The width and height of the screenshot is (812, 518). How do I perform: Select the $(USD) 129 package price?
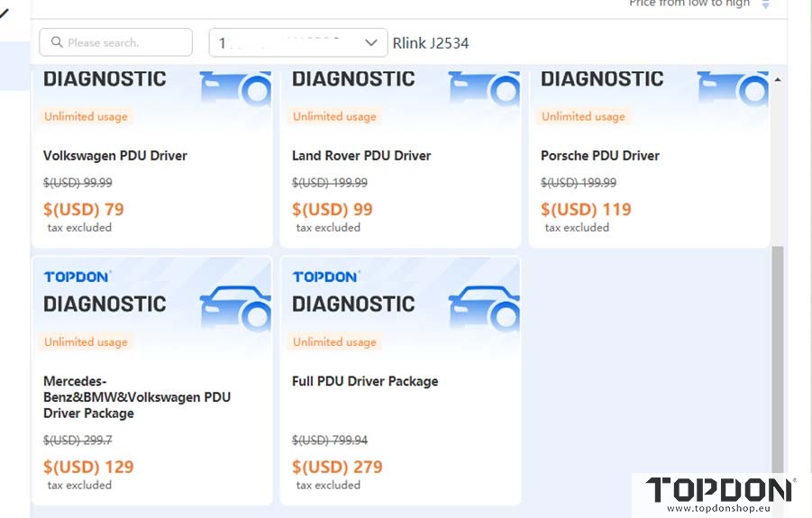point(88,467)
